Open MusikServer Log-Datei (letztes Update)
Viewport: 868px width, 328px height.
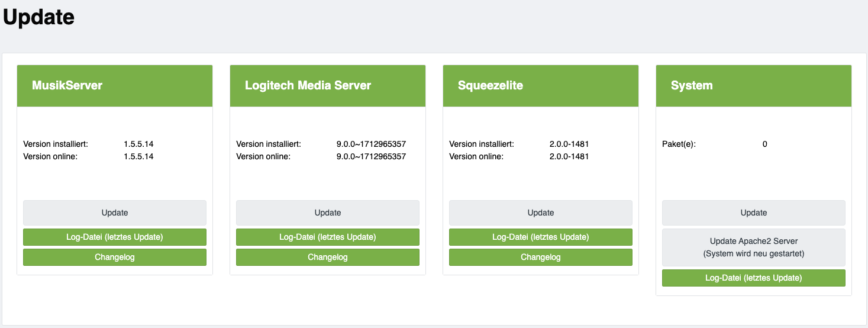tap(115, 237)
